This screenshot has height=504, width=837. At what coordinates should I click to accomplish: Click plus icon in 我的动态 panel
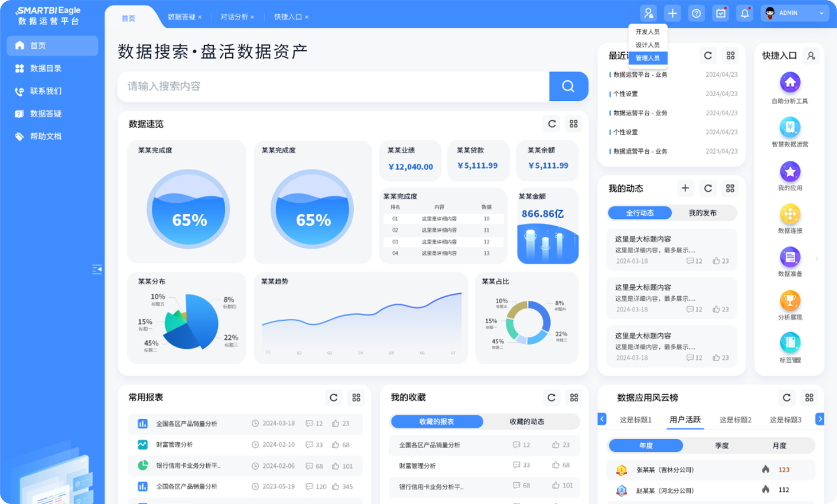(x=685, y=188)
